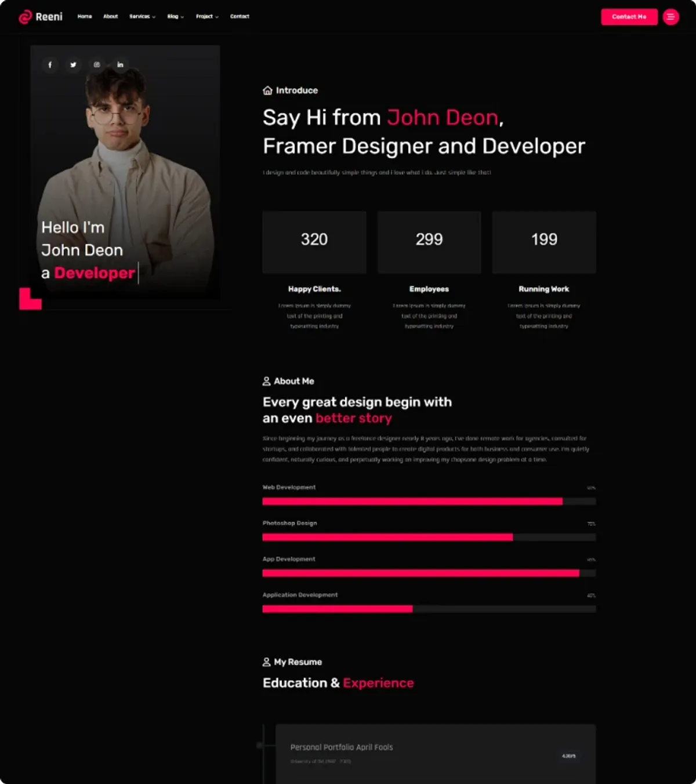Screen dimensions: 696x784
Task: Click the Reeni logo icon
Action: pos(25,17)
